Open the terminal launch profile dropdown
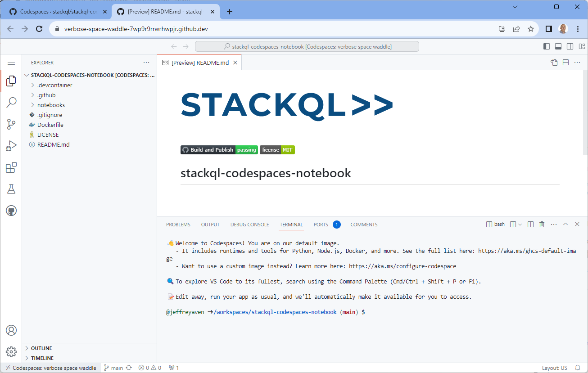Screen dimensions: 588x373 coord(519,224)
